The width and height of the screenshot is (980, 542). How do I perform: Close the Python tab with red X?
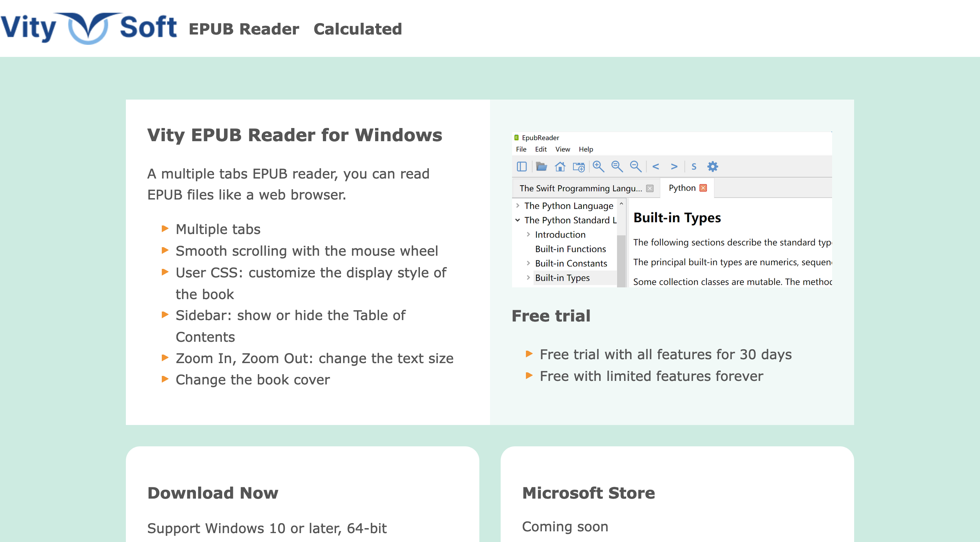point(703,188)
